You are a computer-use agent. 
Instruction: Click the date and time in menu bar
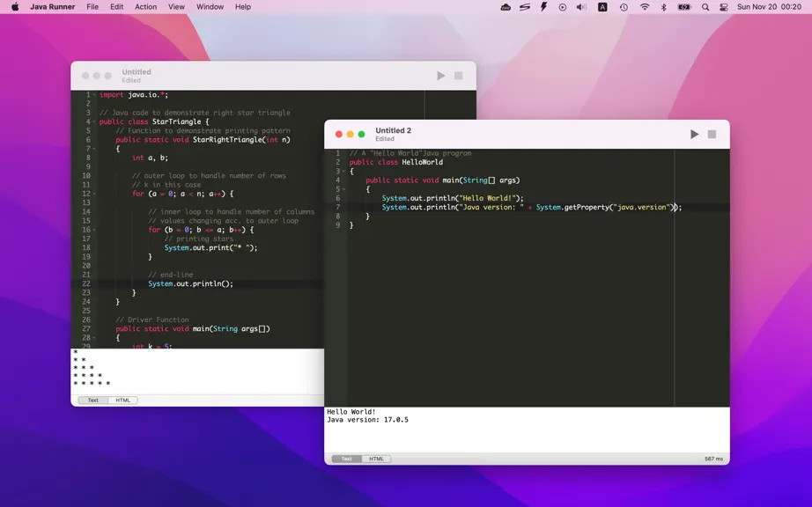pyautogui.click(x=769, y=7)
